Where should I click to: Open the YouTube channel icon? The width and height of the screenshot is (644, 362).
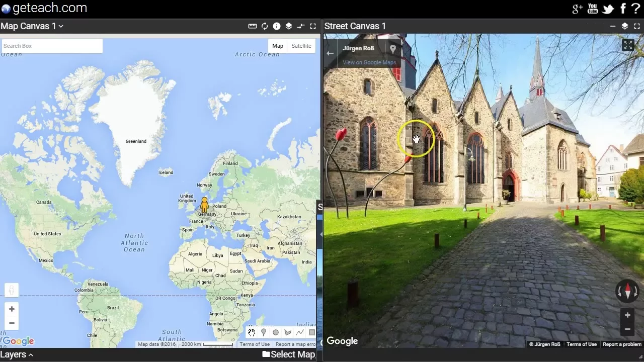593,9
